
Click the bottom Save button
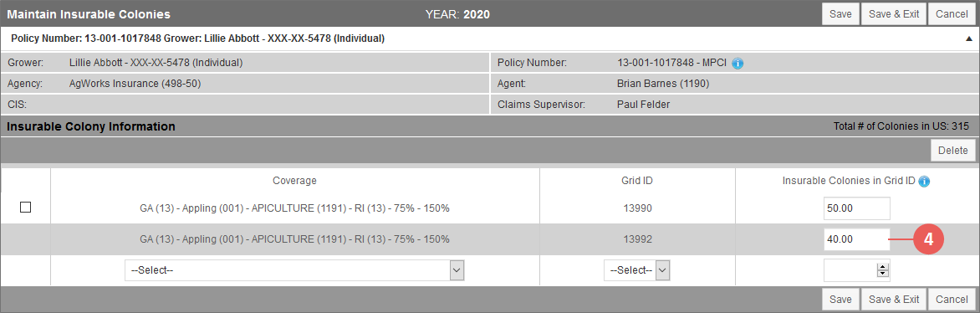point(840,299)
